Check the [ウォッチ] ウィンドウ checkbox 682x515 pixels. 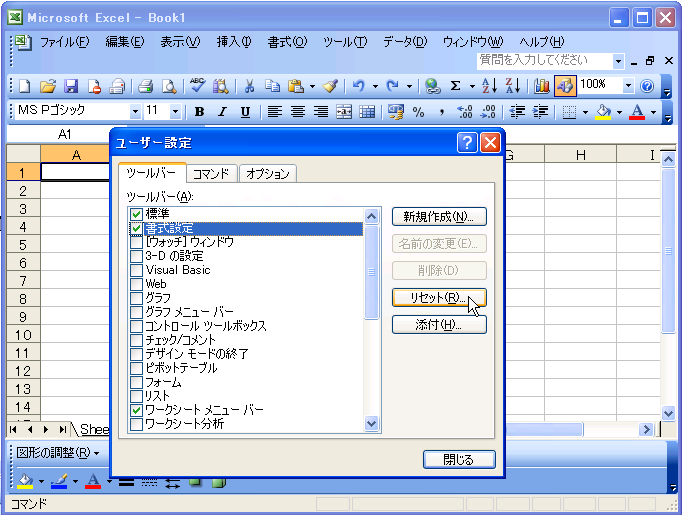point(137,242)
